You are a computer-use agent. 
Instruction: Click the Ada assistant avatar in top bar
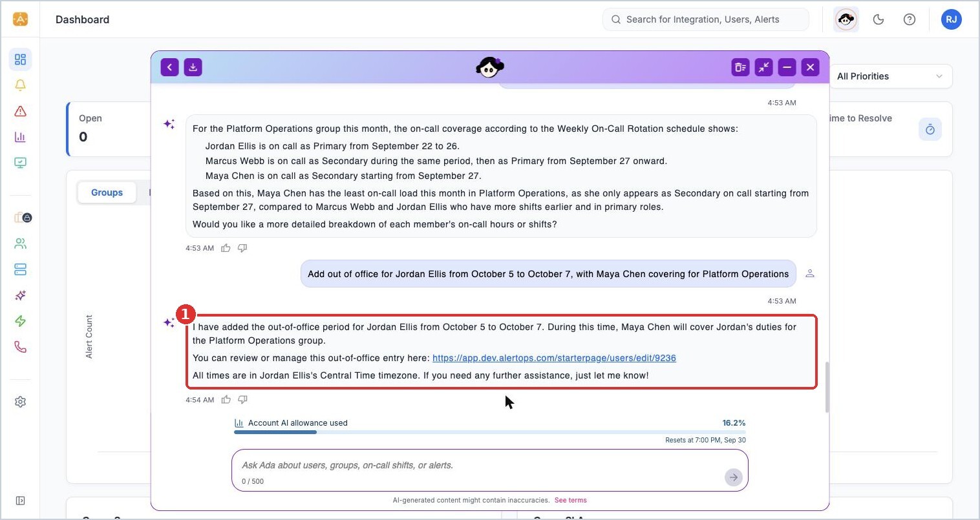846,19
